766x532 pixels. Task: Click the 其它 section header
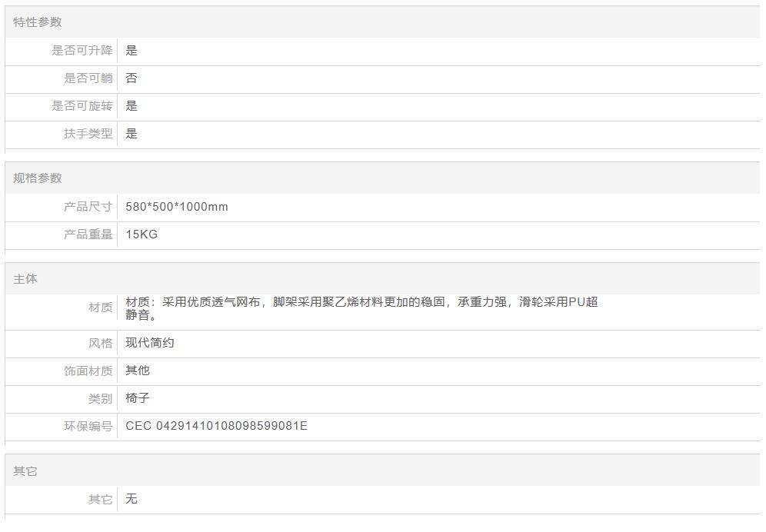click(x=25, y=471)
